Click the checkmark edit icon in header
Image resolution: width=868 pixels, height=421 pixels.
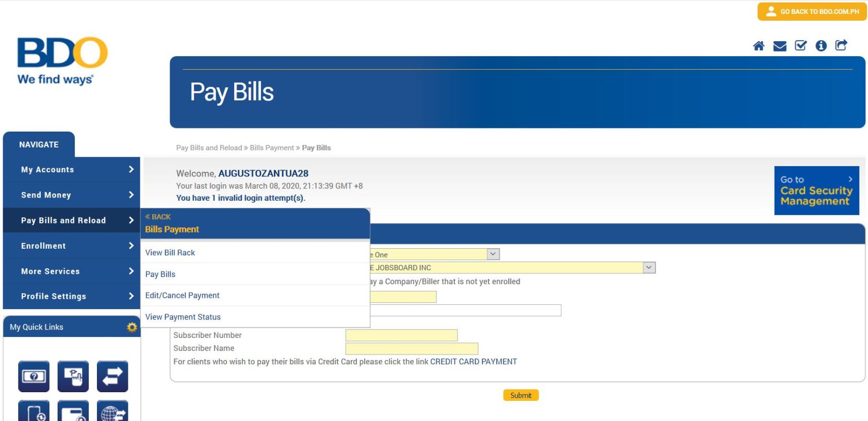pos(800,45)
